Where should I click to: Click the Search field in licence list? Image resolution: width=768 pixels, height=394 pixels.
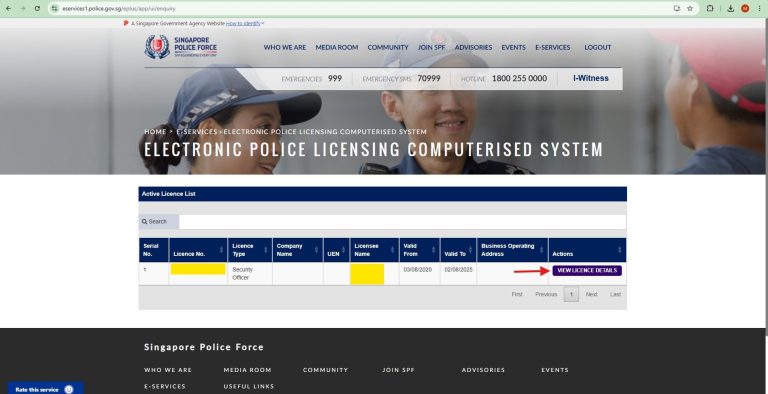point(402,222)
